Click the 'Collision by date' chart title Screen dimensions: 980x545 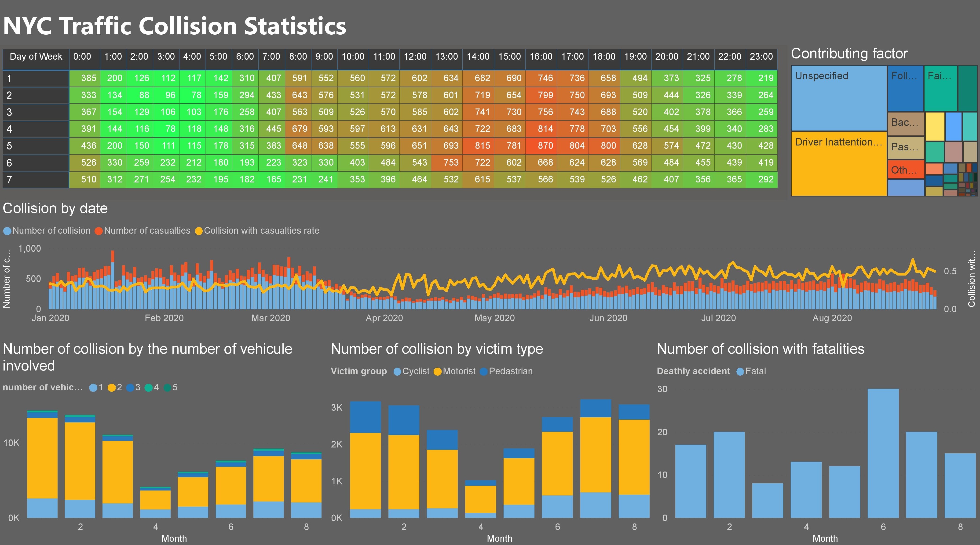pyautogui.click(x=55, y=208)
